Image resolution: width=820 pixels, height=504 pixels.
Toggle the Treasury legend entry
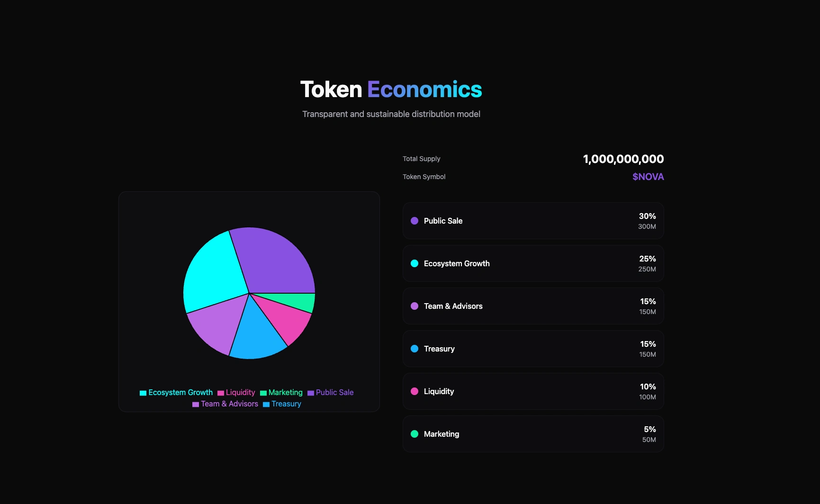tap(282, 404)
